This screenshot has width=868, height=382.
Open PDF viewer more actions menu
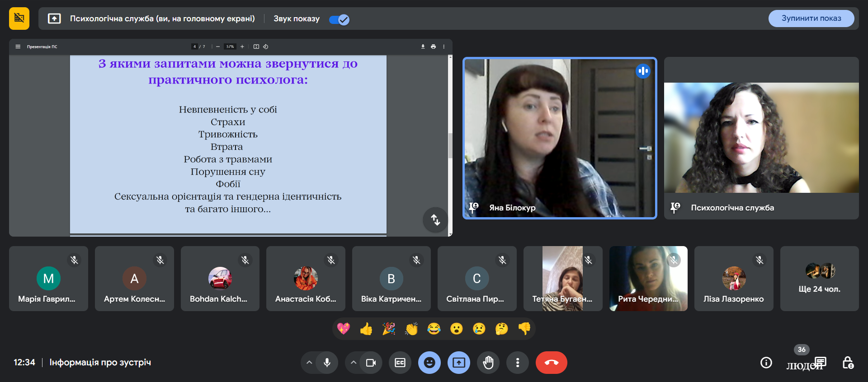444,47
